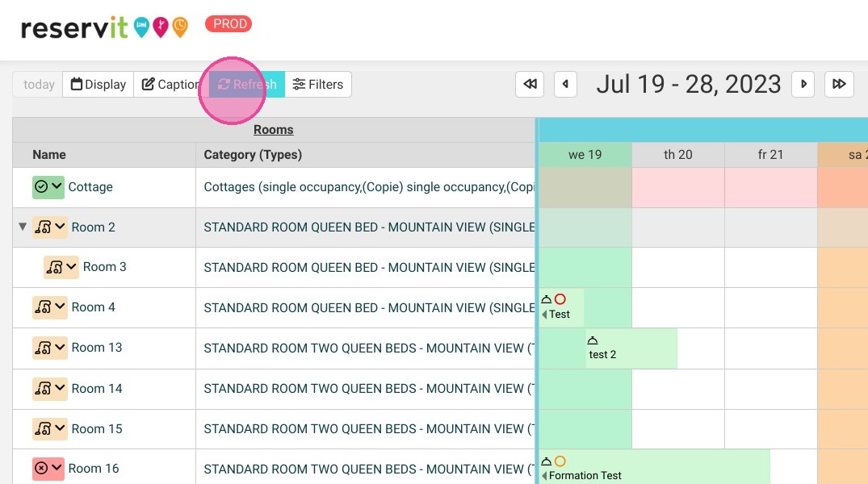Advance one day with right arrow button
This screenshot has height=484, width=868.
(803, 84)
